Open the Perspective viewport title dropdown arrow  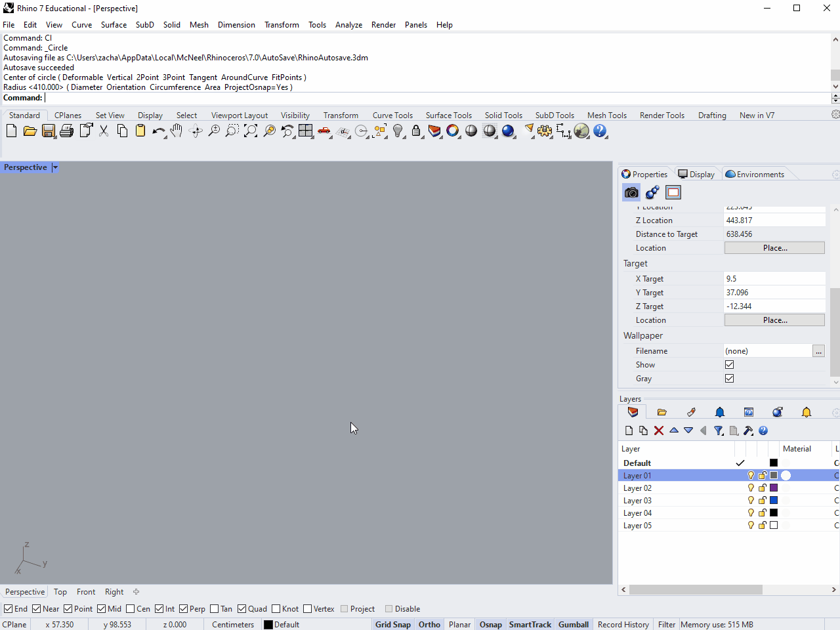pyautogui.click(x=55, y=167)
